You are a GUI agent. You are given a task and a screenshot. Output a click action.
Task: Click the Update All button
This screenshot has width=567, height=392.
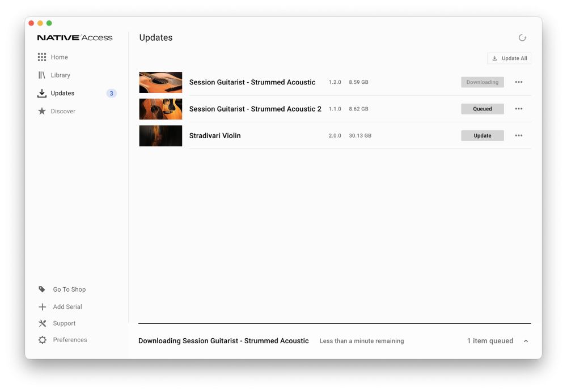(509, 58)
